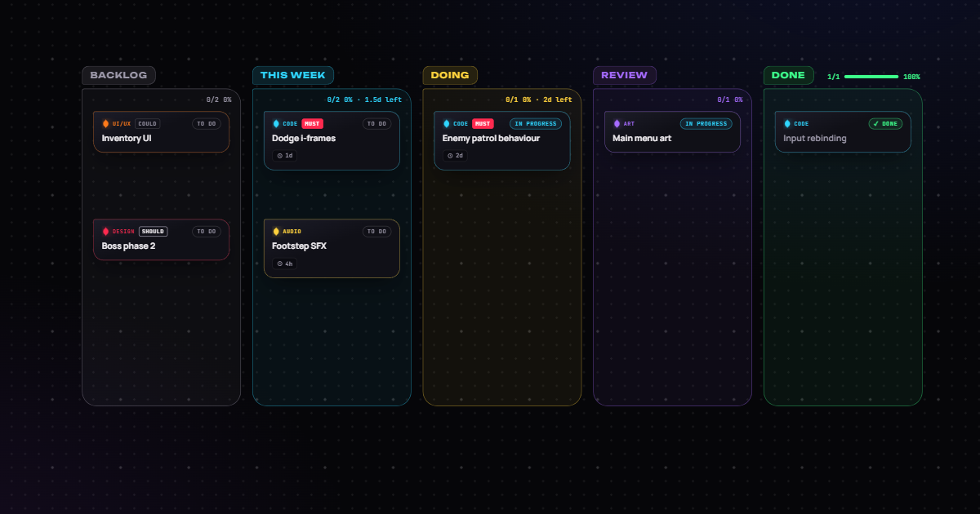Image resolution: width=980 pixels, height=514 pixels.
Task: Open the Dodge i-frames card title
Action: click(304, 139)
